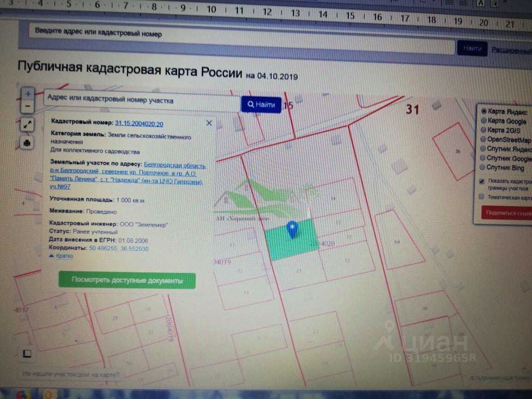This screenshot has height=399, width=532.
Task: Focus the map parcel address search field
Action: (x=142, y=100)
